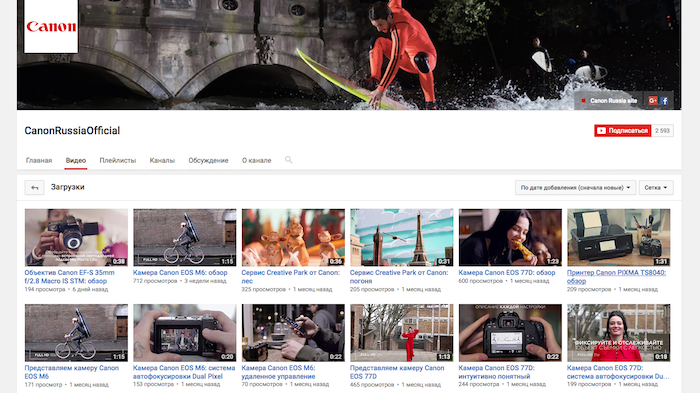
Task: Click the surfer channel banner image
Action: 349,54
